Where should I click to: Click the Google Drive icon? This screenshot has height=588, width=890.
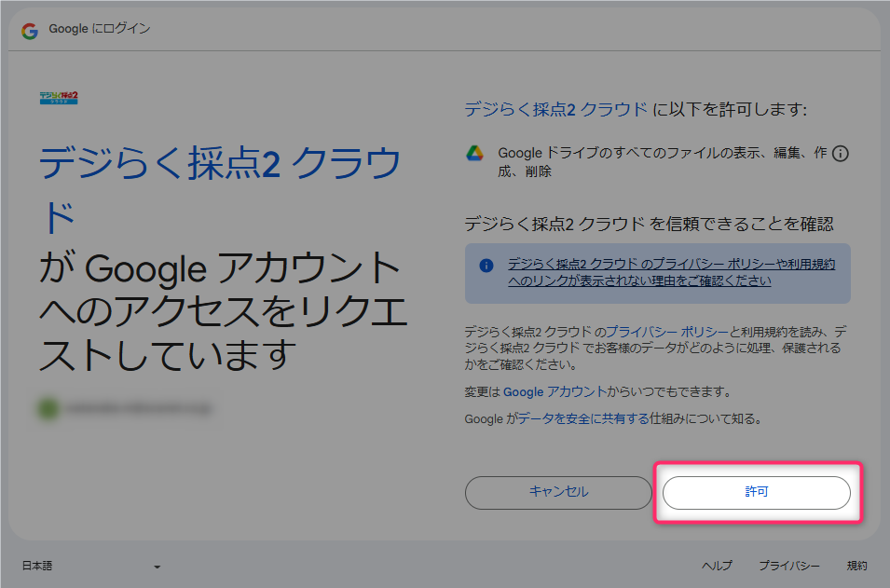point(475,153)
